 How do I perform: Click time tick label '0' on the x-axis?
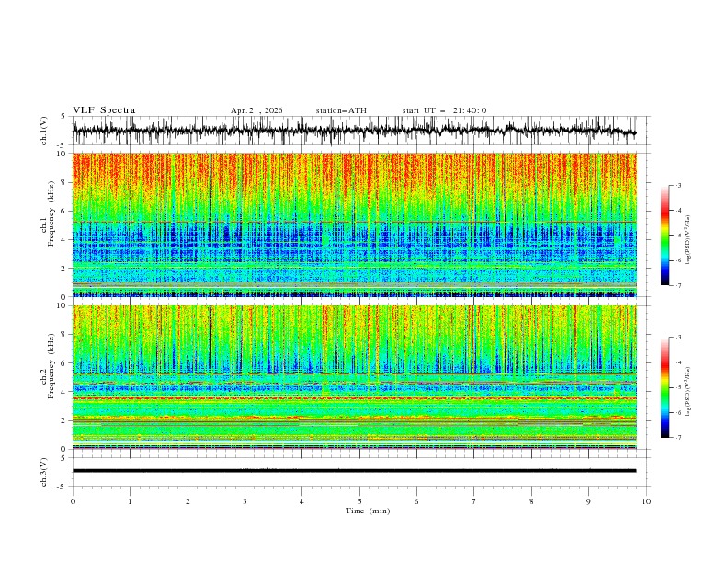click(73, 501)
